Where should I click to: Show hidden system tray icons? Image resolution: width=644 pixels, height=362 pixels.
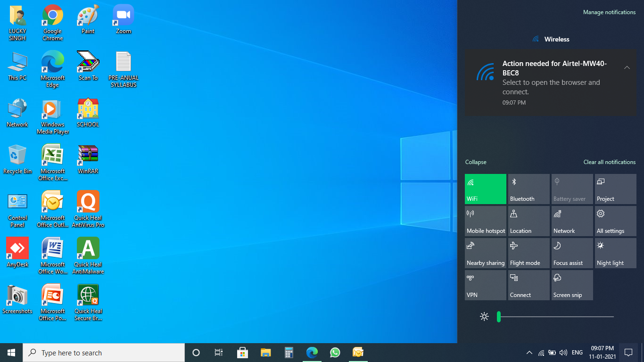[529, 353]
